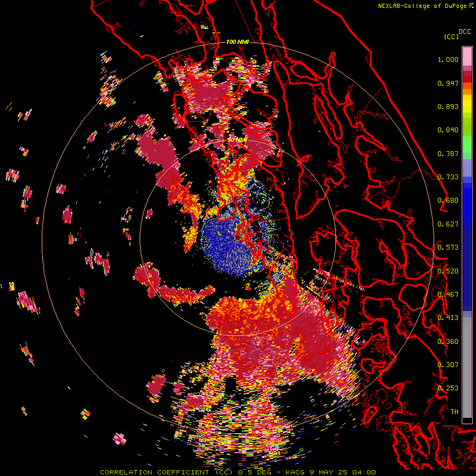The image size is (476, 476).
Task: Click the 0.733 scale value
Action: pyautogui.click(x=448, y=177)
